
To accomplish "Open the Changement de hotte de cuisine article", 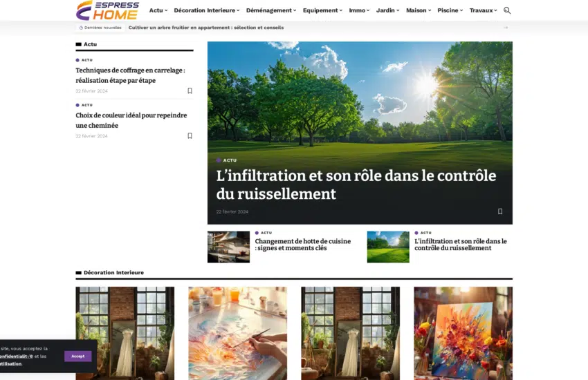I will [303, 245].
